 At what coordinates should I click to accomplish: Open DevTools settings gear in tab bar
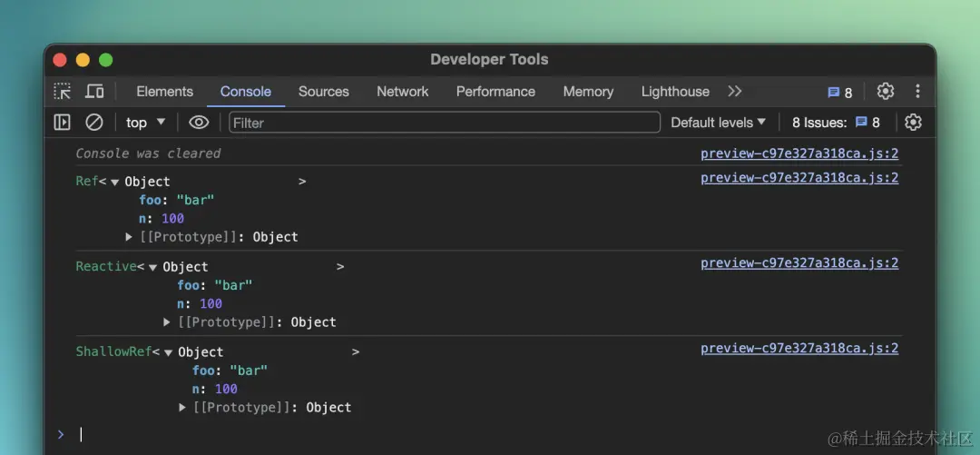[x=886, y=92]
